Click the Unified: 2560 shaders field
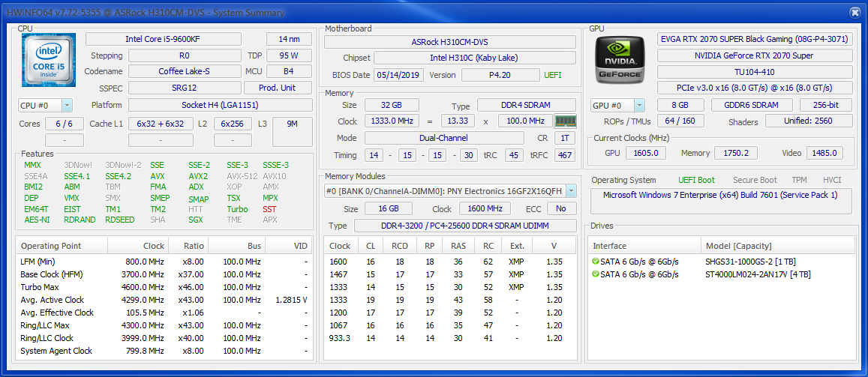This screenshot has height=377, width=868. click(x=809, y=121)
